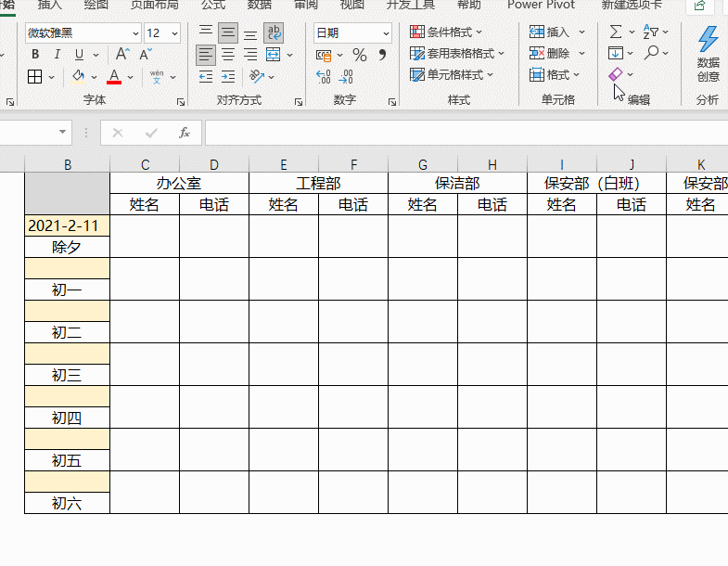Open number format dropdown 日期
Viewport: 728px width, 566px height.
pyautogui.click(x=386, y=33)
